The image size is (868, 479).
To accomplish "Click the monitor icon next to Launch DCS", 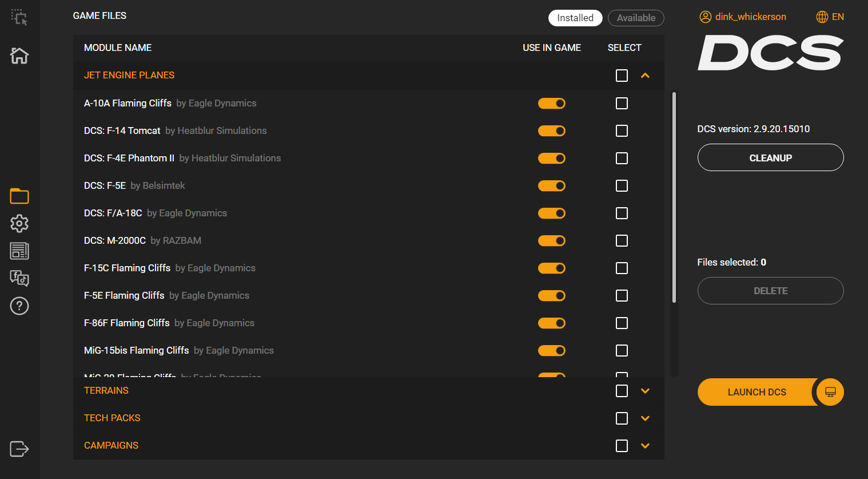I will tap(830, 392).
